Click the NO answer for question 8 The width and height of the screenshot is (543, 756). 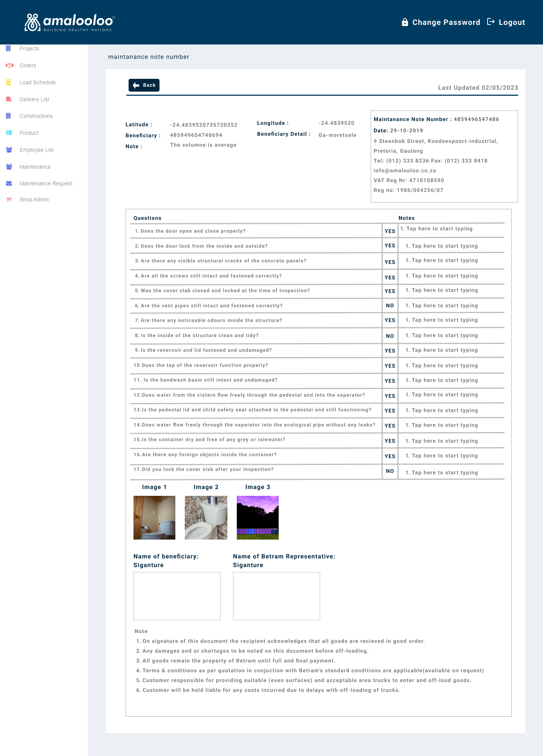[x=390, y=336]
